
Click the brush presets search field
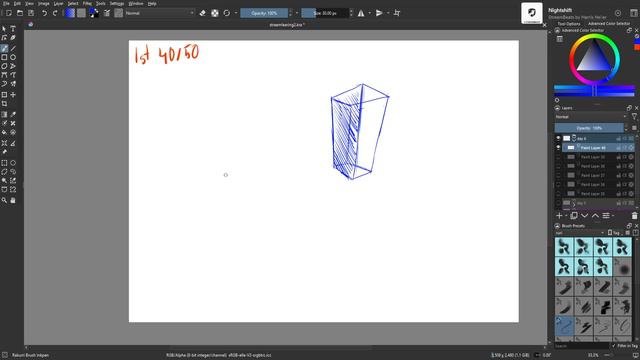pos(582,346)
